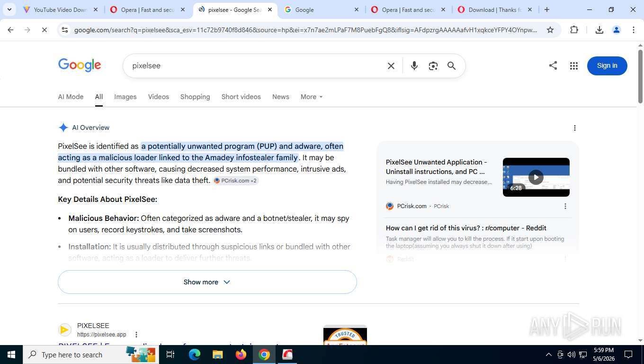644x364 pixels.
Task: Launch Firefox from taskbar
Action: (241, 355)
